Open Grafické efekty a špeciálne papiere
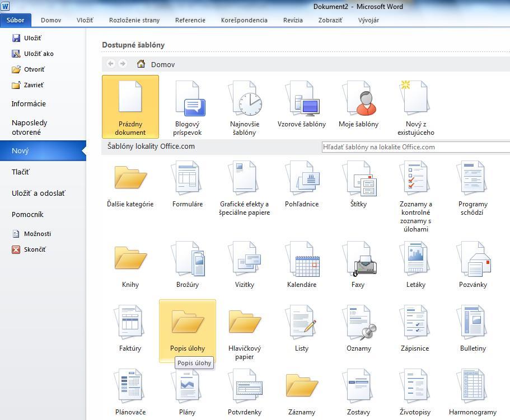 (244, 189)
